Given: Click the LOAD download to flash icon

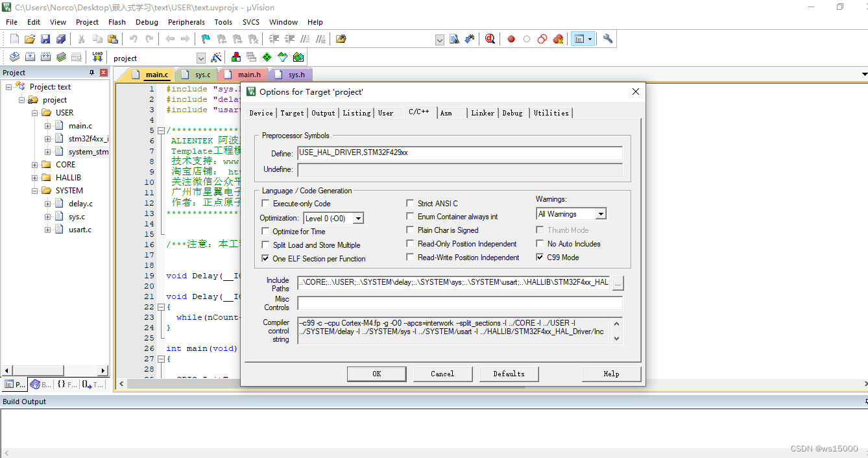Looking at the screenshot, I should [97, 57].
